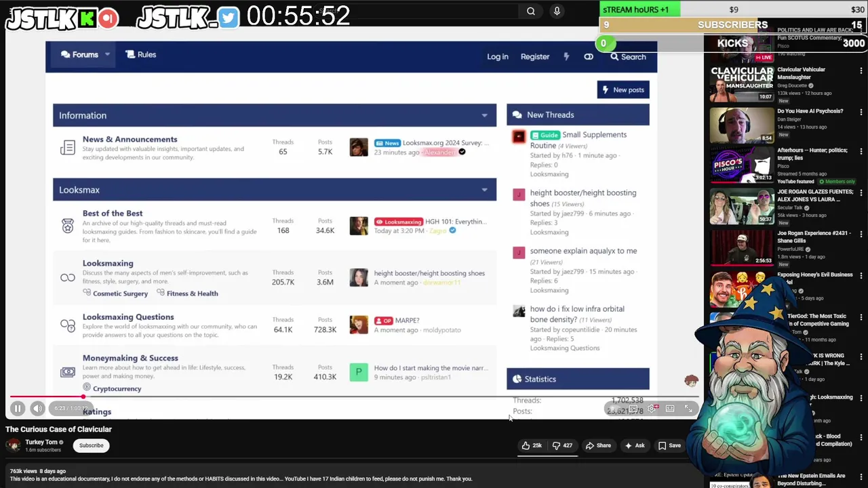This screenshot has height=488, width=868.
Task: Pause the YouTube video
Action: (18, 409)
